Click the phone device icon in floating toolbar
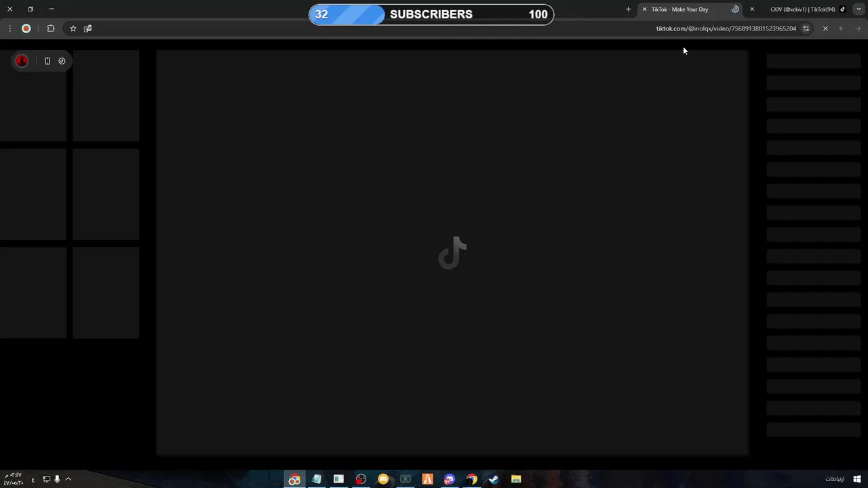The height and width of the screenshot is (488, 868). coord(47,61)
